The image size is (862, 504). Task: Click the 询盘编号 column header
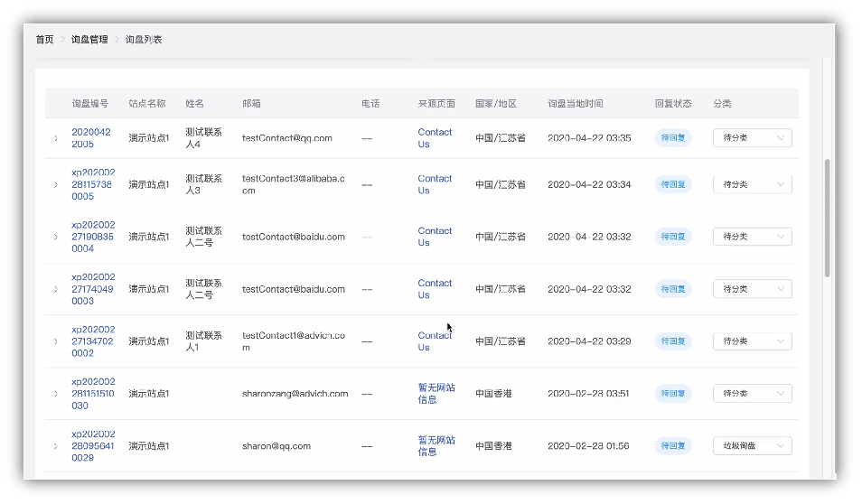90,103
